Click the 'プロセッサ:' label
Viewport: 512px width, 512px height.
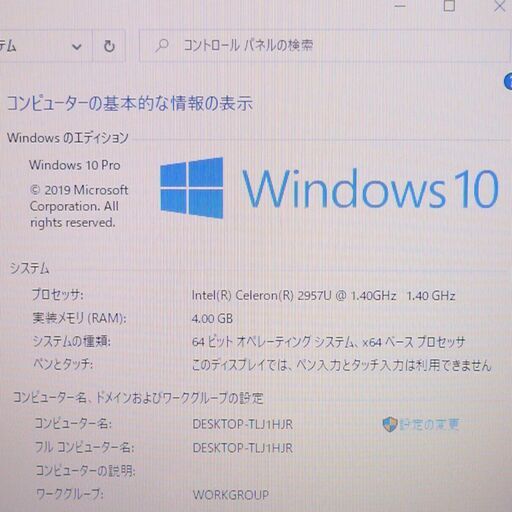(x=57, y=295)
